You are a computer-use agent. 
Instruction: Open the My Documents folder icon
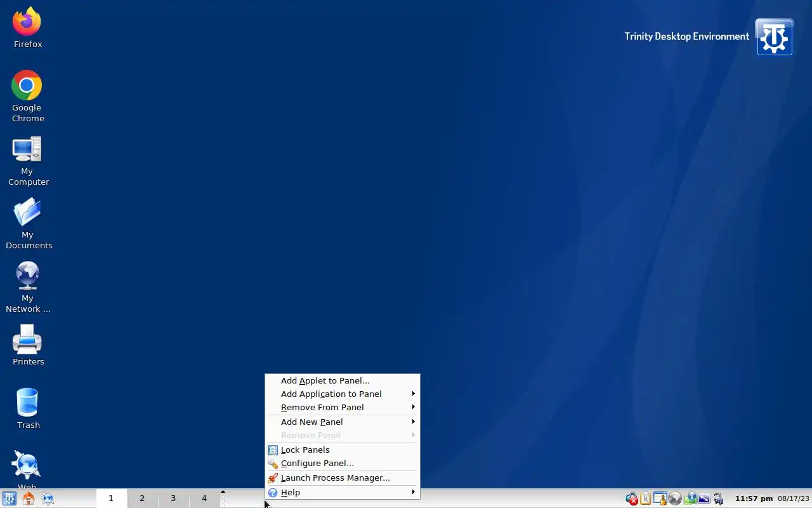[28, 223]
